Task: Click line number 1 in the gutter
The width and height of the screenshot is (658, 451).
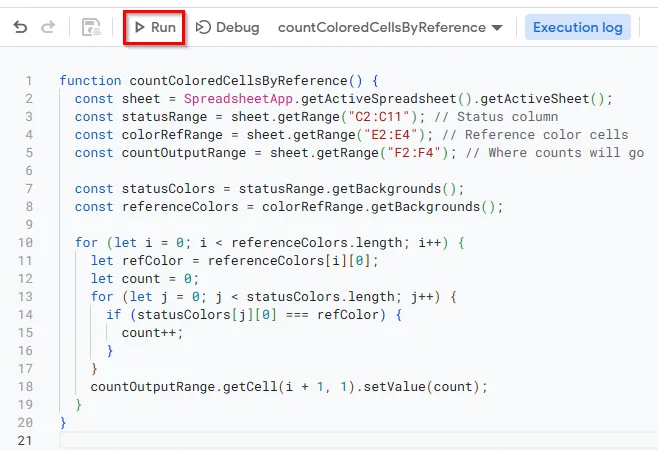Action: coord(29,81)
